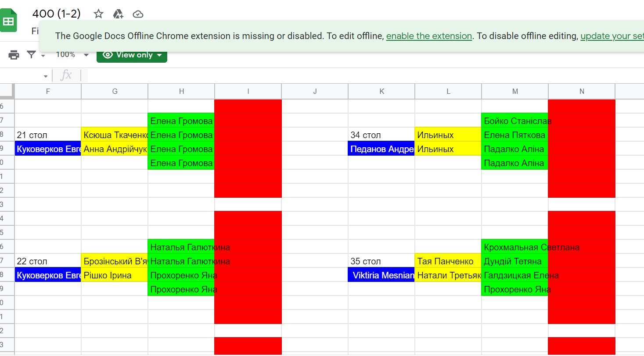The height and width of the screenshot is (356, 644).
Task: Click the 'update your settings' link
Action: click(612, 36)
